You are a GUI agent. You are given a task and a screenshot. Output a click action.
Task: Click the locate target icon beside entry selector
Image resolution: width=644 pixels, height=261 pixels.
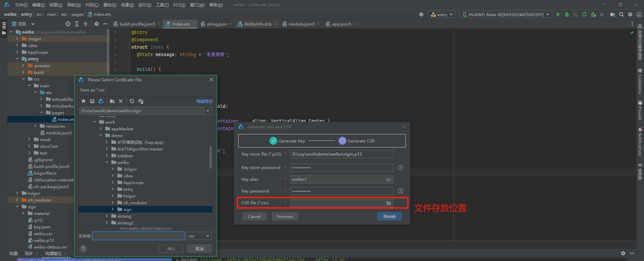(421, 14)
